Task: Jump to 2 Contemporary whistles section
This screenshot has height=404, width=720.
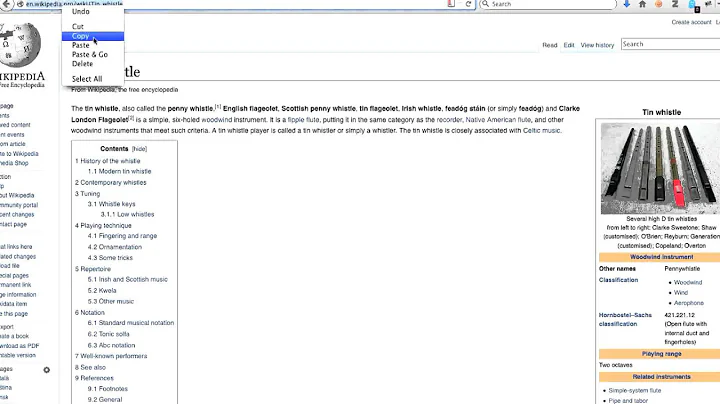Action: tap(111, 182)
